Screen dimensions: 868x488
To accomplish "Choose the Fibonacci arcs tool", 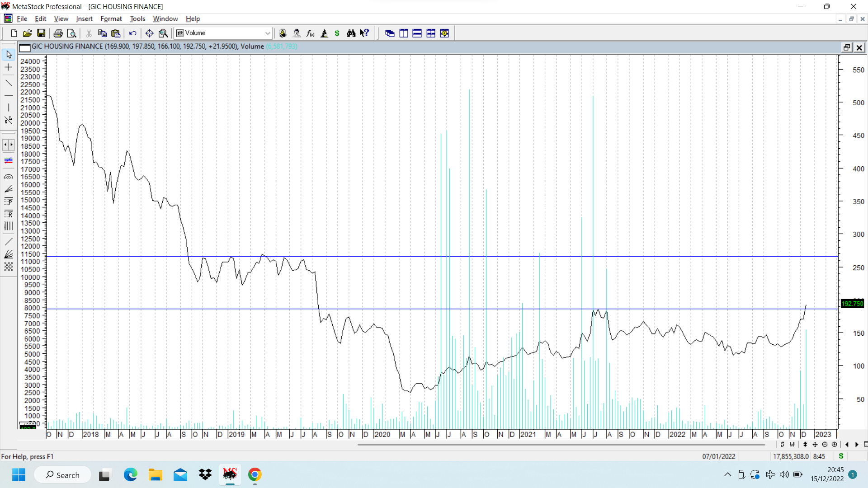I will point(8,177).
